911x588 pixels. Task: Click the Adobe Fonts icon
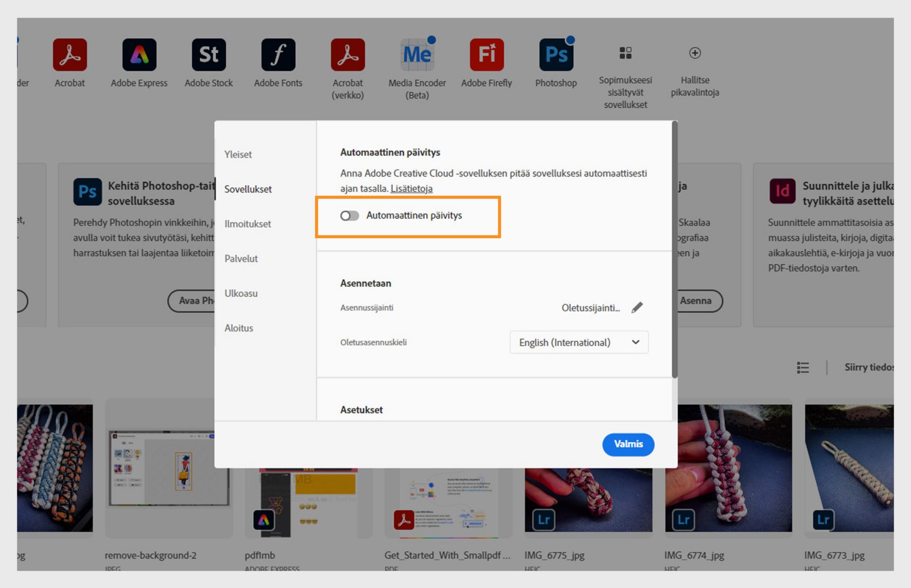tap(278, 55)
